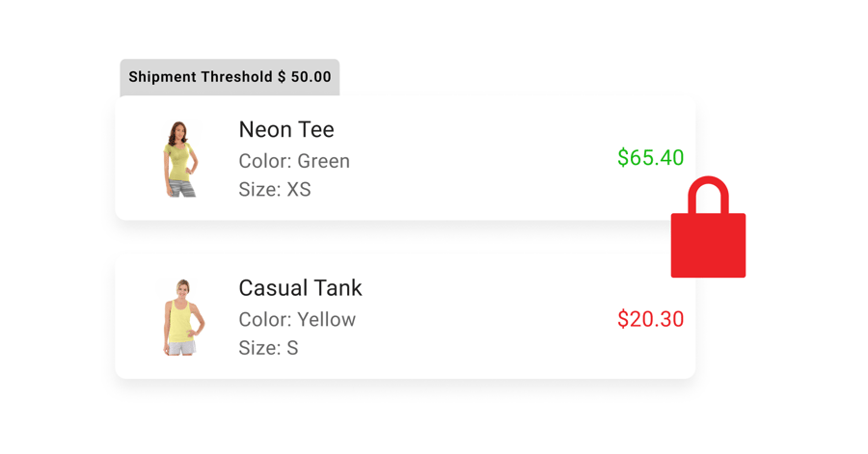Open the Casual Tank product photo
The height and width of the screenshot is (454, 868).
[180, 317]
